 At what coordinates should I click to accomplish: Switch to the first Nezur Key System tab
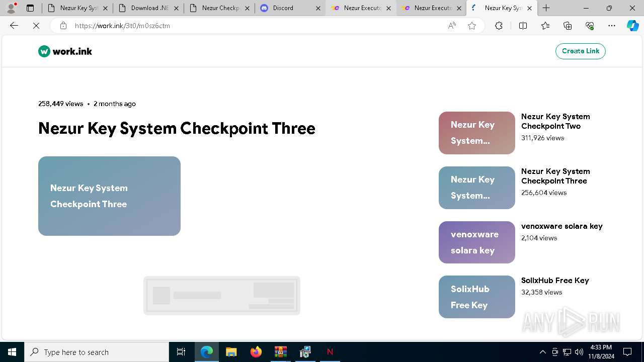[x=78, y=8]
